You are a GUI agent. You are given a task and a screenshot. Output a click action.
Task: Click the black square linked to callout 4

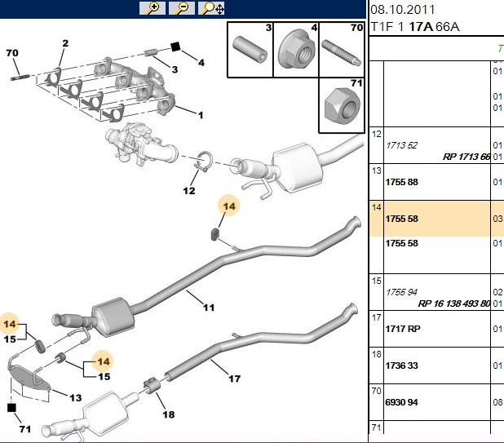coord(175,47)
